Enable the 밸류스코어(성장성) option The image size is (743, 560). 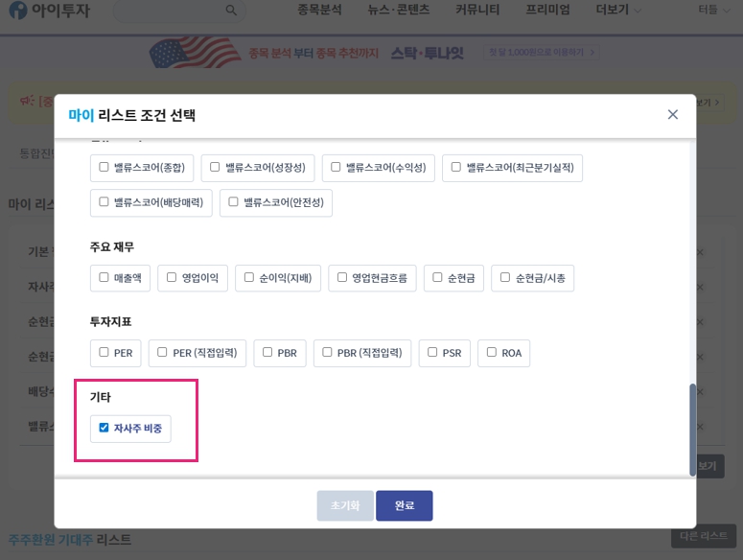(x=216, y=167)
